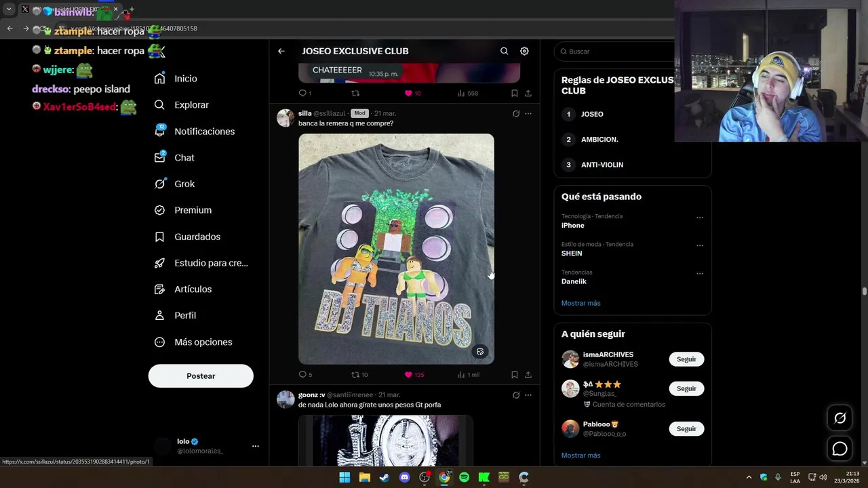Click the Guardados bookmark icon

(159, 237)
